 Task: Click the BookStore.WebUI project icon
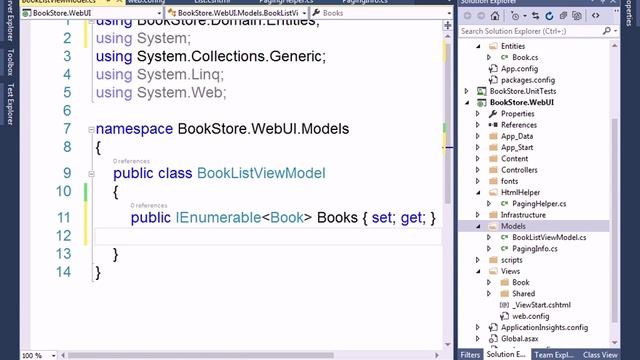coord(482,102)
